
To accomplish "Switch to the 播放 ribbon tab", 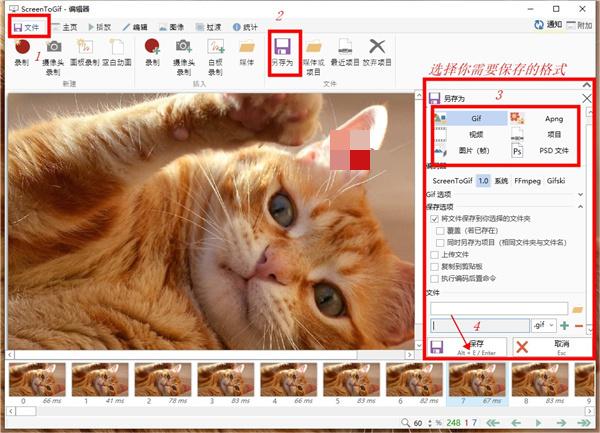I will coord(99,27).
